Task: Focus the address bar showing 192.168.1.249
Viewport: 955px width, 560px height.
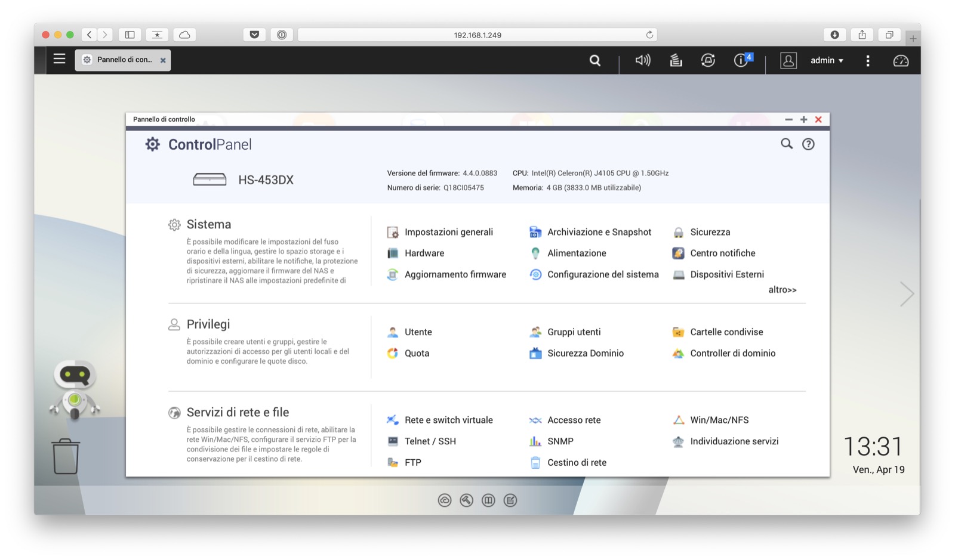Action: [478, 35]
